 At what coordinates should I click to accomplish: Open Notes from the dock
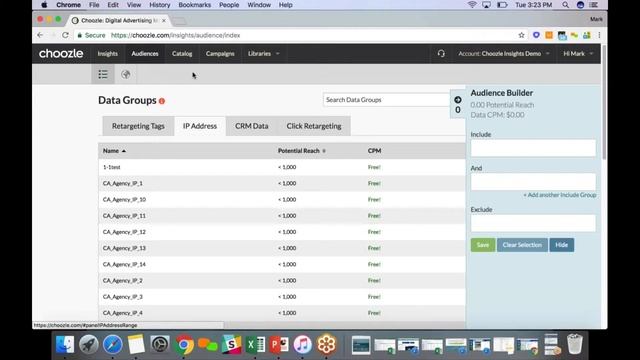[136, 344]
